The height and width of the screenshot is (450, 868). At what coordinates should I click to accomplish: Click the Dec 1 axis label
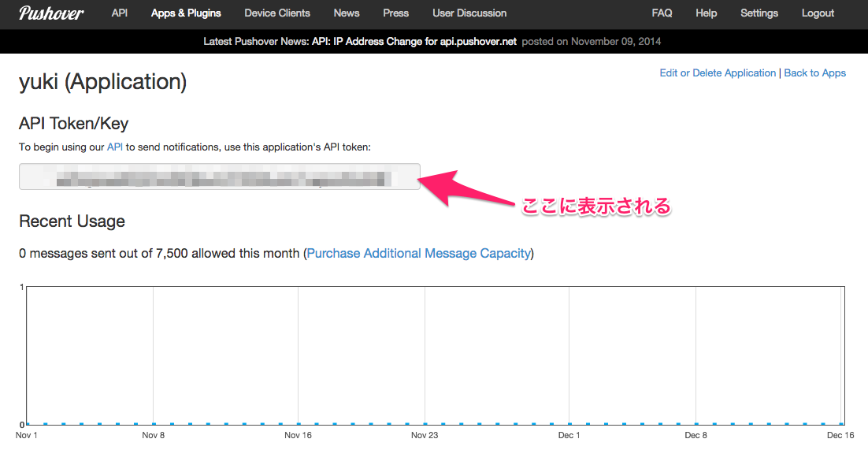pyautogui.click(x=569, y=435)
